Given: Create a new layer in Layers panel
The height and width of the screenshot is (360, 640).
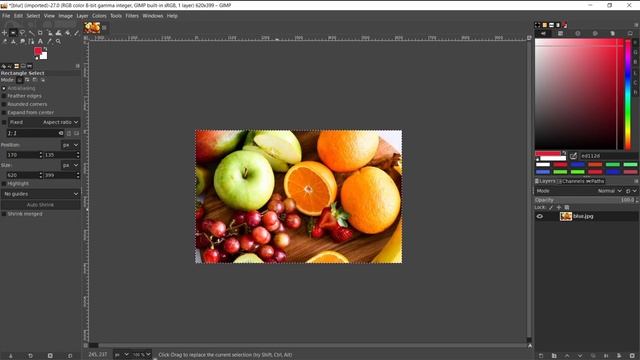Looking at the screenshot, I should pyautogui.click(x=541, y=356).
